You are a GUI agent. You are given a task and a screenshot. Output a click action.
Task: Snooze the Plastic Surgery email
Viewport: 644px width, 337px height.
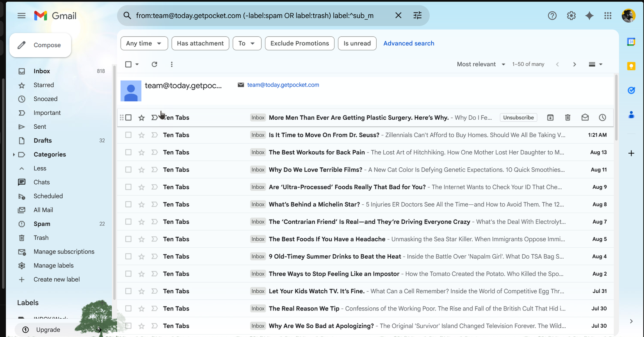coord(602,117)
